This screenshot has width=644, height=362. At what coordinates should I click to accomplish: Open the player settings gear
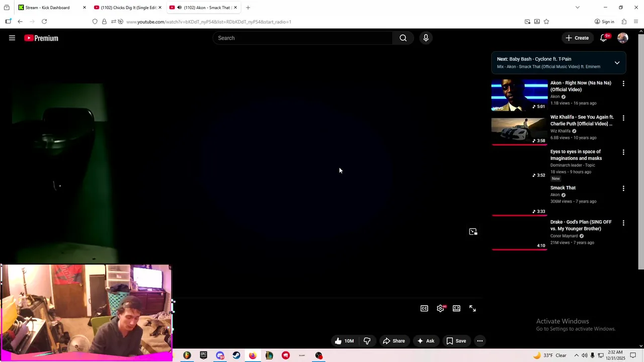coord(440,308)
